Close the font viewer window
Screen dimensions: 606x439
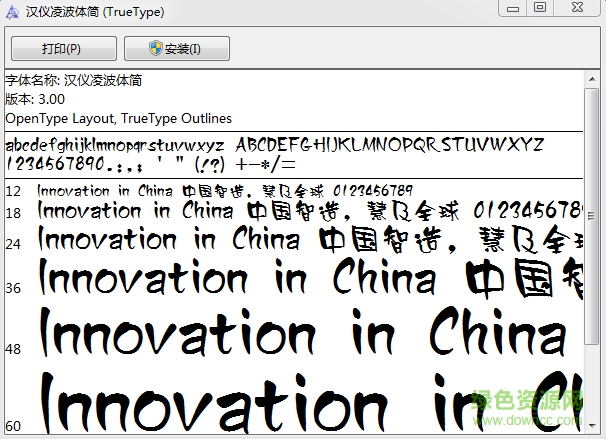pos(577,8)
